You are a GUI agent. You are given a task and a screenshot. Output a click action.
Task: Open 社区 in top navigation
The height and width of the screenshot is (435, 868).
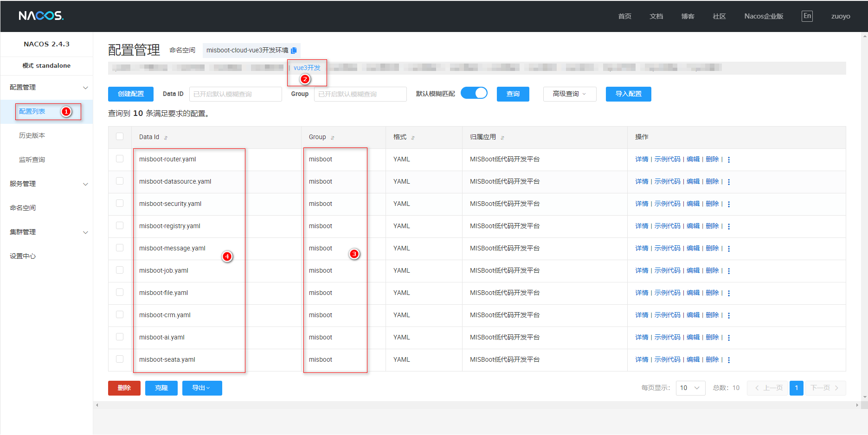pos(719,16)
